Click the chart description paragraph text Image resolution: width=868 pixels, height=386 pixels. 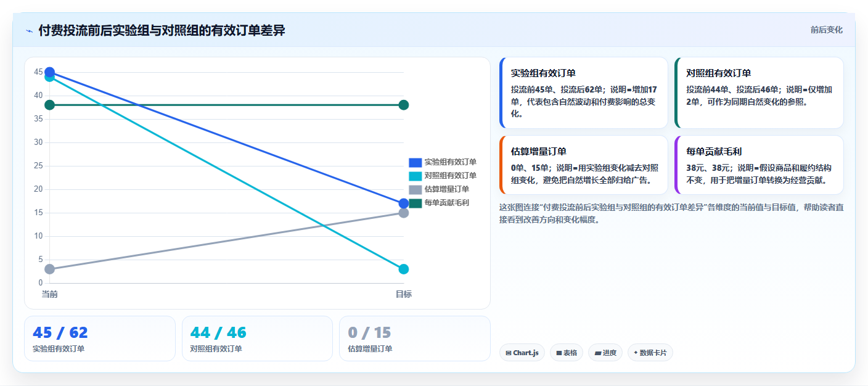(671, 213)
